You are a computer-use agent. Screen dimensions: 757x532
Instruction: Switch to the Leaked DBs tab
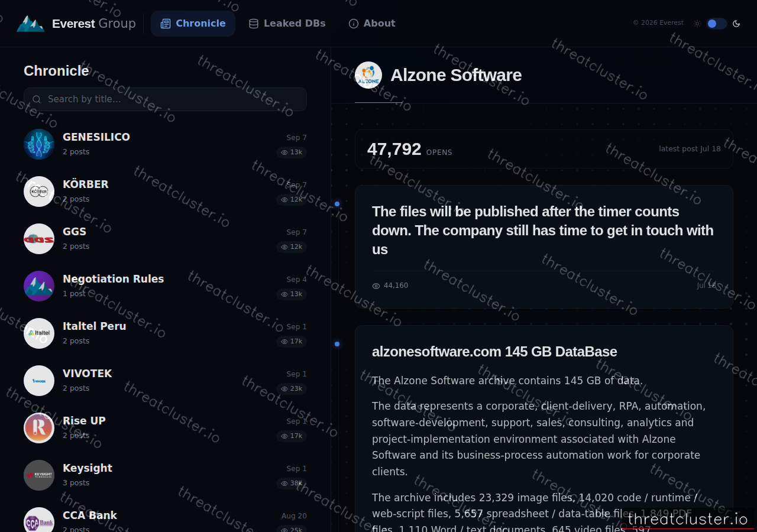point(287,24)
